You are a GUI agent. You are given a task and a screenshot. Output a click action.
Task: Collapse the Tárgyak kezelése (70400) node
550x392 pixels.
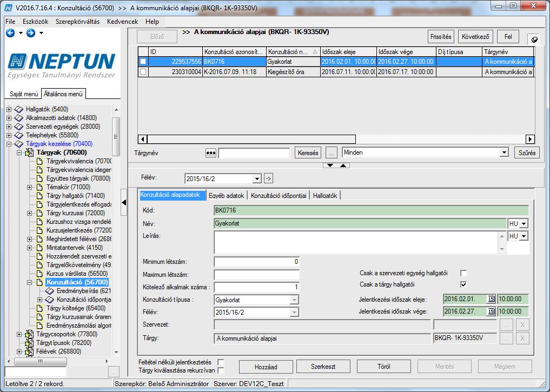tap(9, 144)
